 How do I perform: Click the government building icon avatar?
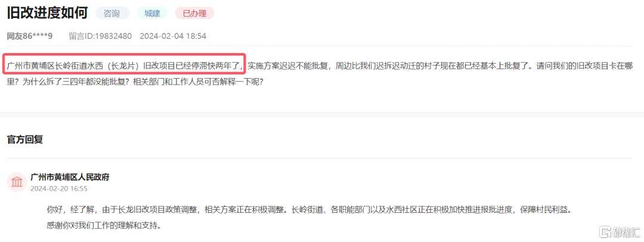(x=17, y=182)
